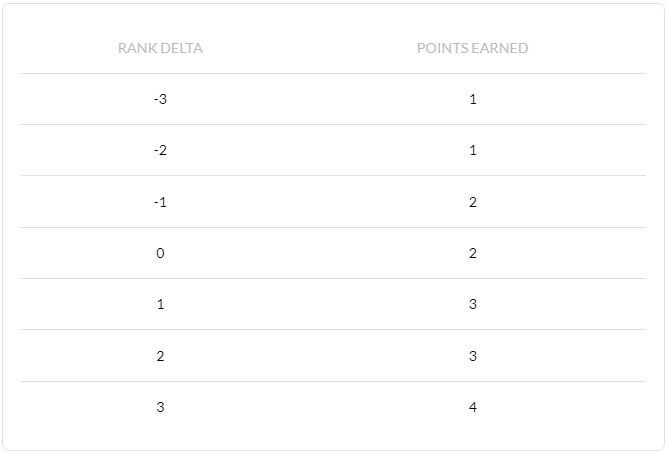Click the divider line between rows -3 and -2
Viewport: 668px width, 453px height.
click(x=334, y=124)
